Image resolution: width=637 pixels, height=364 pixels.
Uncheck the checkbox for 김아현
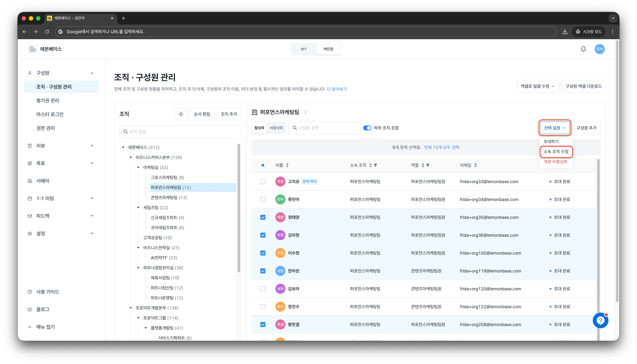[263, 235]
